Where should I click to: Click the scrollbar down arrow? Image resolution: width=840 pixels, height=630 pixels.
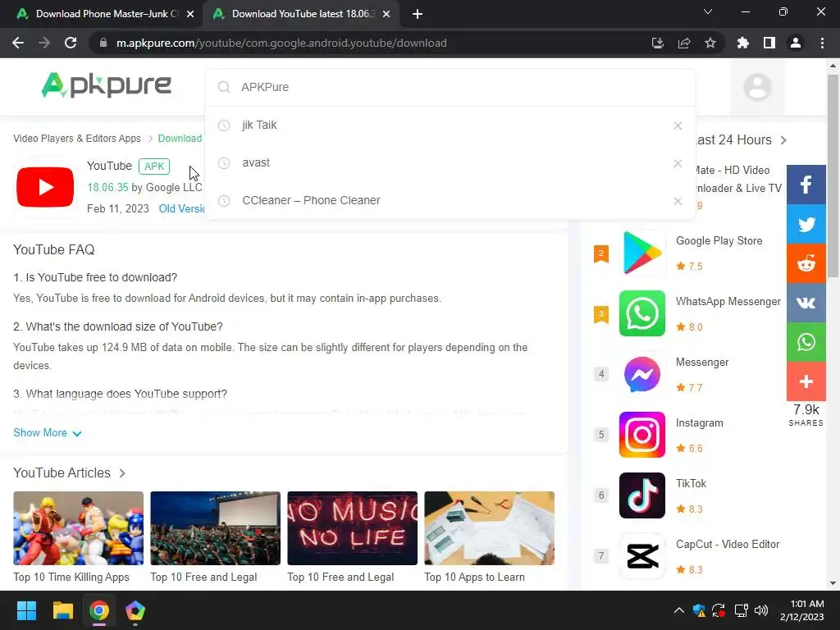tap(833, 583)
